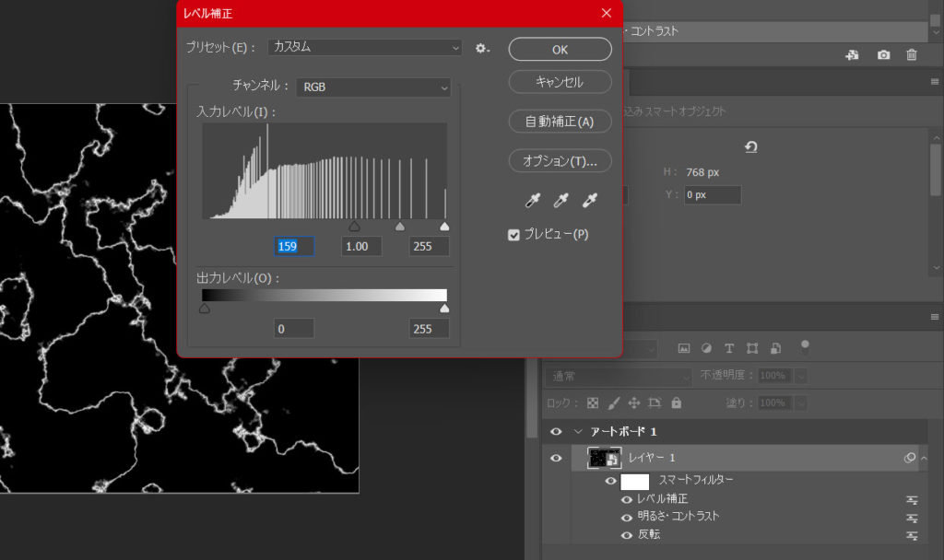The height and width of the screenshot is (560, 944).
Task: Click the output level 255 field
Action: [429, 329]
